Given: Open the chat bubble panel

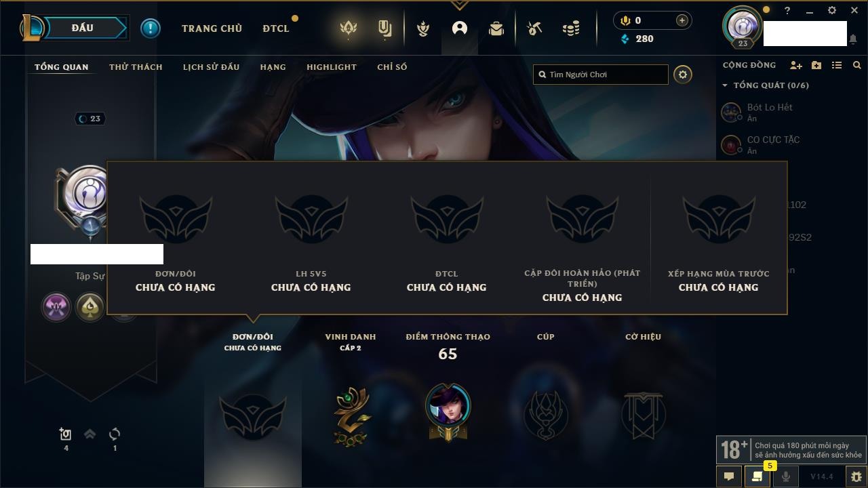Looking at the screenshot, I should point(729,476).
